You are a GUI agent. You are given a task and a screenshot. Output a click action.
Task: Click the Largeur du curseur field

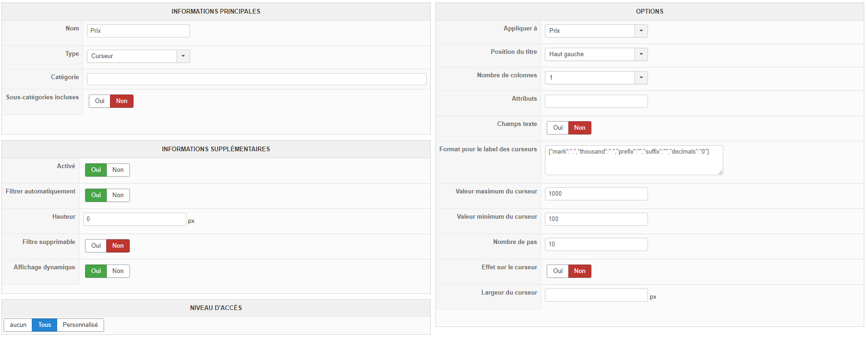tap(596, 295)
